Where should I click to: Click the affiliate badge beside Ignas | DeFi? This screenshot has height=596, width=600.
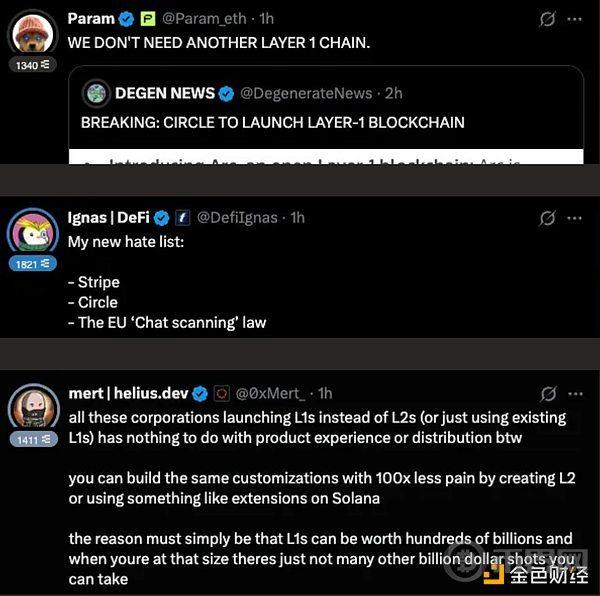pos(183,218)
